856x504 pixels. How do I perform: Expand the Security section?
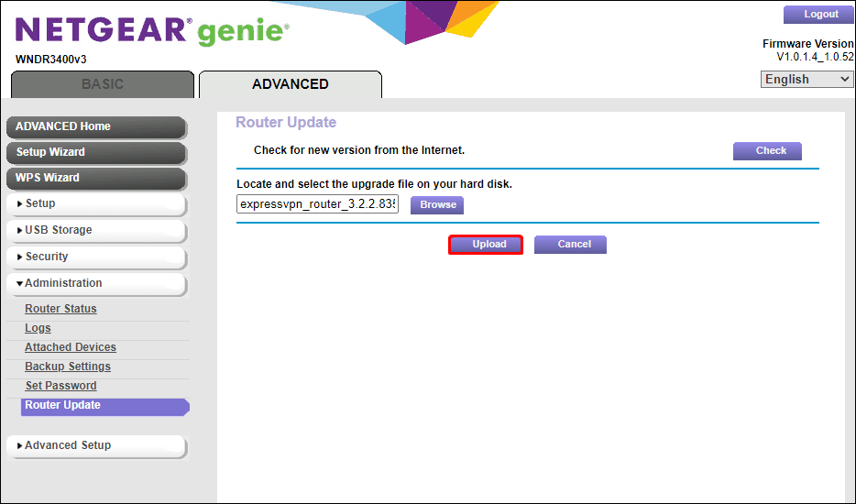[x=96, y=257]
